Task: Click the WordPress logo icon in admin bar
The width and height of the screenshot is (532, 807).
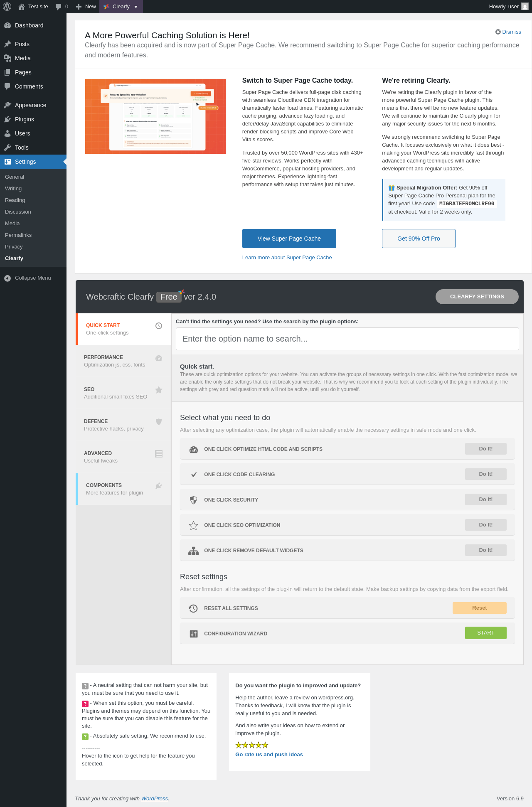Action: (7, 7)
